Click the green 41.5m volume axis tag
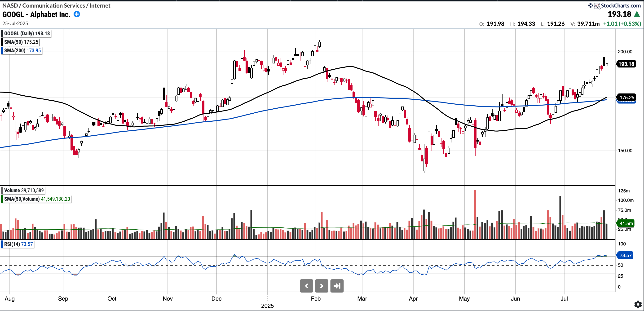644x311 pixels. pos(626,223)
